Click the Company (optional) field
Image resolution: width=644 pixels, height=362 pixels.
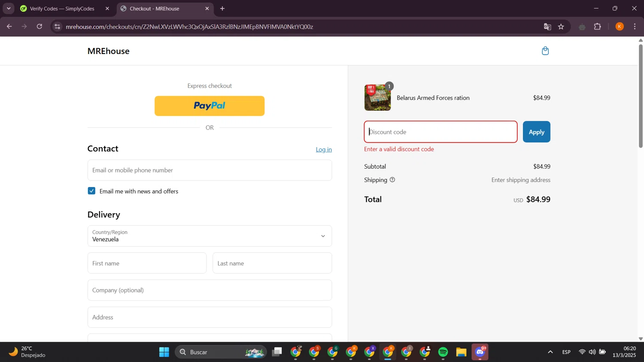pos(210,290)
